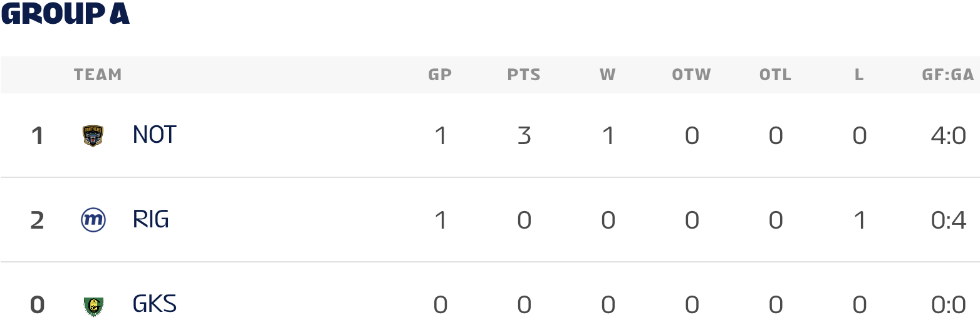Open the GKS team link
The width and height of the screenshot is (980, 332).
click(154, 304)
